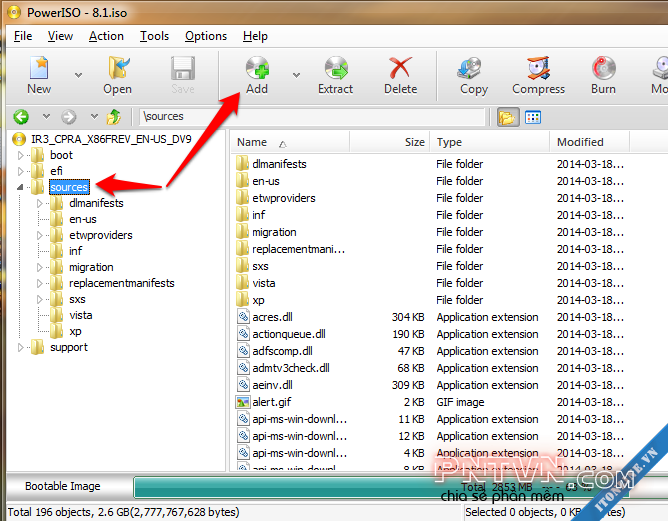
Task: Select the vista folder in tree
Action: pyautogui.click(x=81, y=315)
